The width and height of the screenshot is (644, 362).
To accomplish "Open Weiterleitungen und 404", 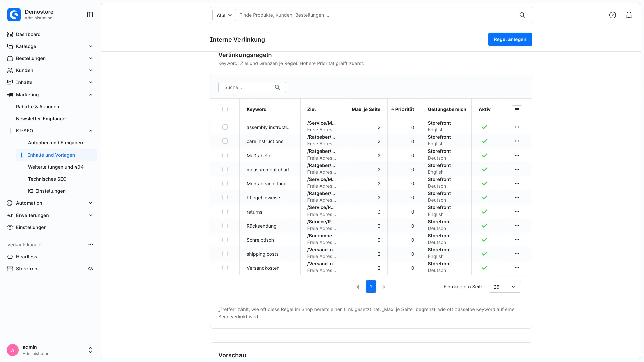I will coord(56,167).
